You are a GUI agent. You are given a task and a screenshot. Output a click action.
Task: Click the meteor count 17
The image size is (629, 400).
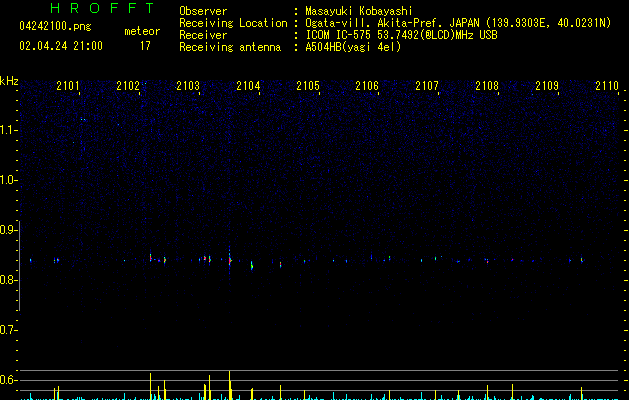coord(145,46)
